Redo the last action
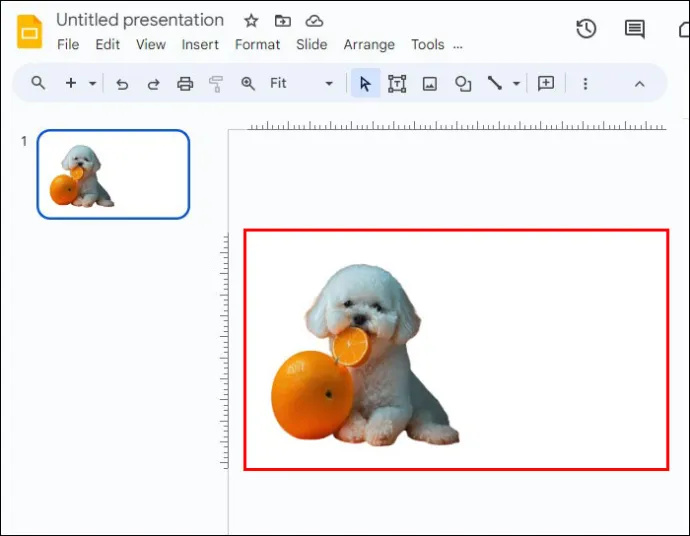This screenshot has width=690, height=536. (x=154, y=84)
